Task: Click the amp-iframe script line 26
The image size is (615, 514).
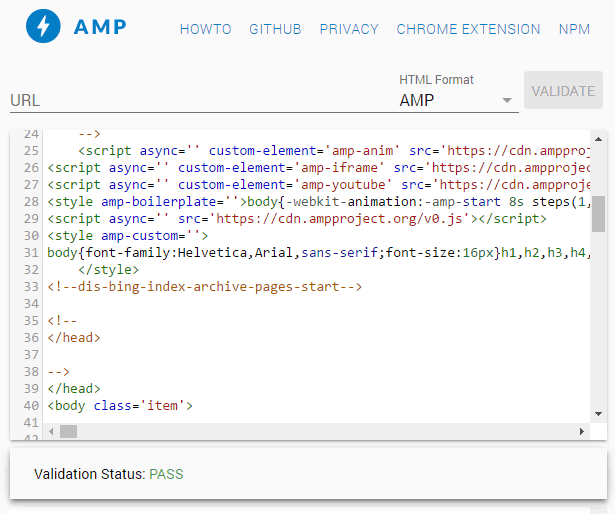Action: 318,168
